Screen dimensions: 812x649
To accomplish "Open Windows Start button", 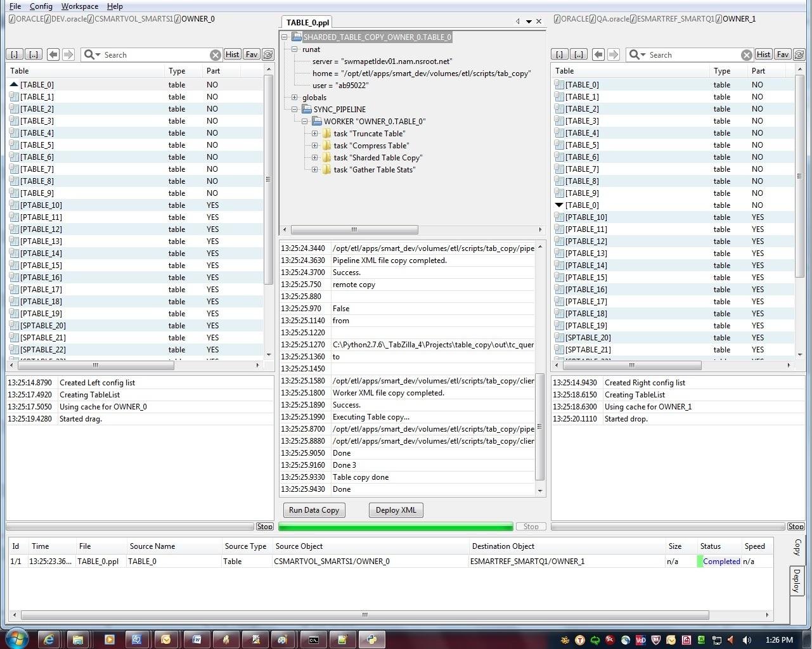I will tap(16, 639).
